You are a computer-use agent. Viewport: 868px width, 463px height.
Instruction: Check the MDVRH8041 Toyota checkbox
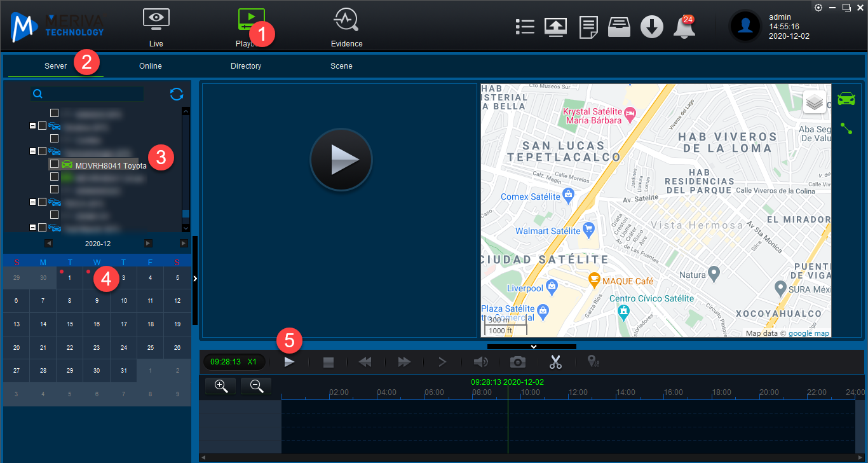[55, 164]
